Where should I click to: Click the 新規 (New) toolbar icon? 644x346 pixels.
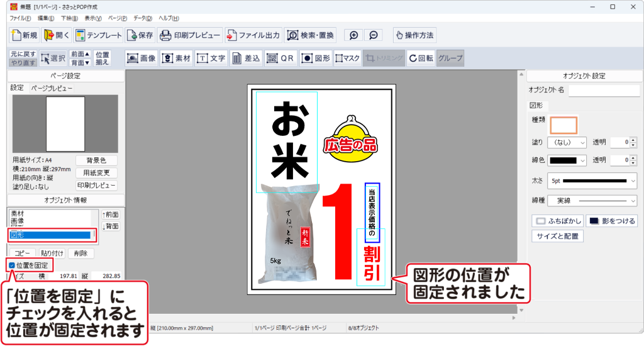(25, 35)
